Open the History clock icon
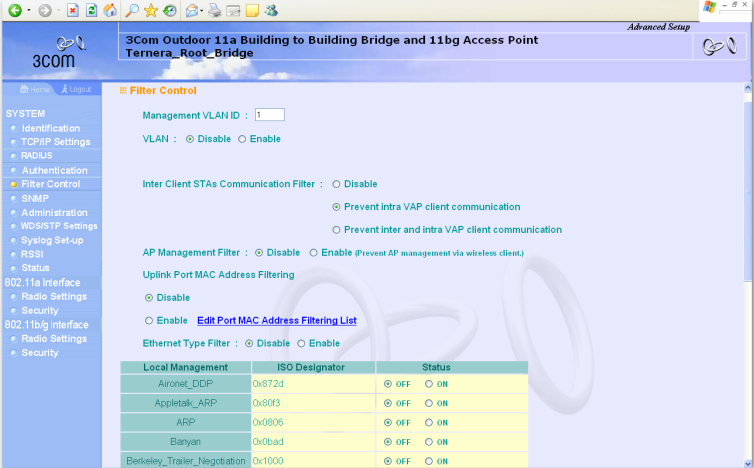 [x=170, y=10]
